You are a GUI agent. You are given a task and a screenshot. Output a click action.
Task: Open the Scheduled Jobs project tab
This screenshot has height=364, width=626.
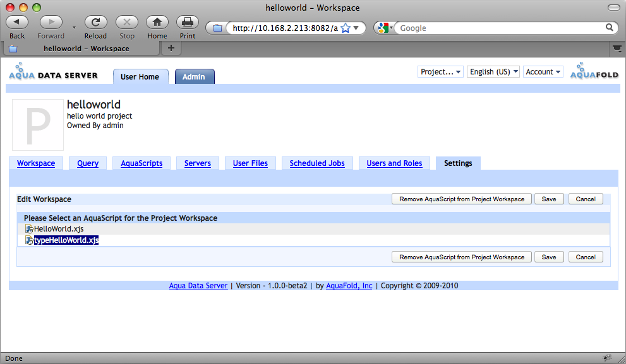(x=317, y=163)
